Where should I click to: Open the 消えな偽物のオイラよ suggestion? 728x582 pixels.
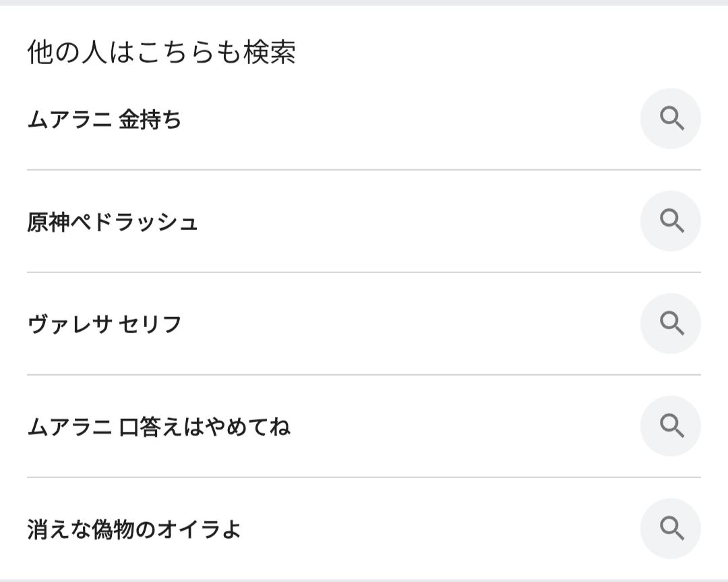click(x=134, y=529)
